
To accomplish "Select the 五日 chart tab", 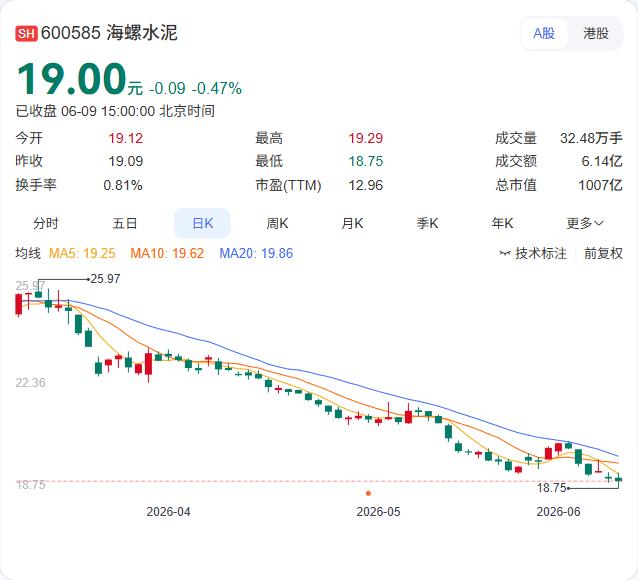I will tap(125, 223).
